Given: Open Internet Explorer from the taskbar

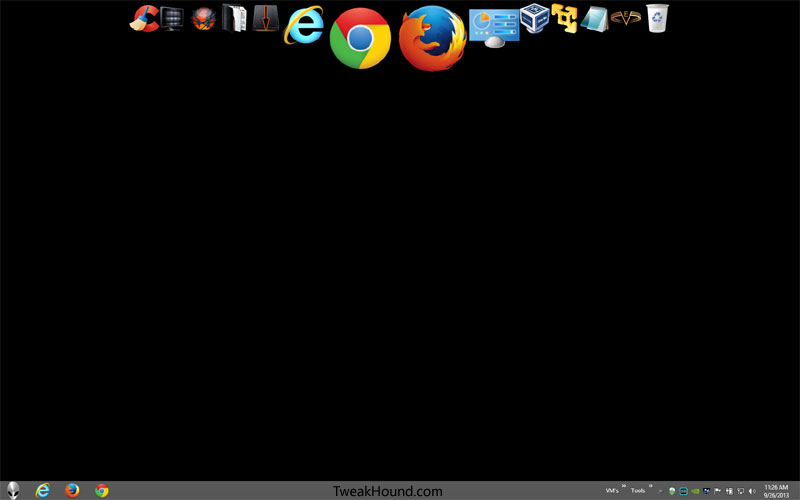Looking at the screenshot, I should [42, 490].
